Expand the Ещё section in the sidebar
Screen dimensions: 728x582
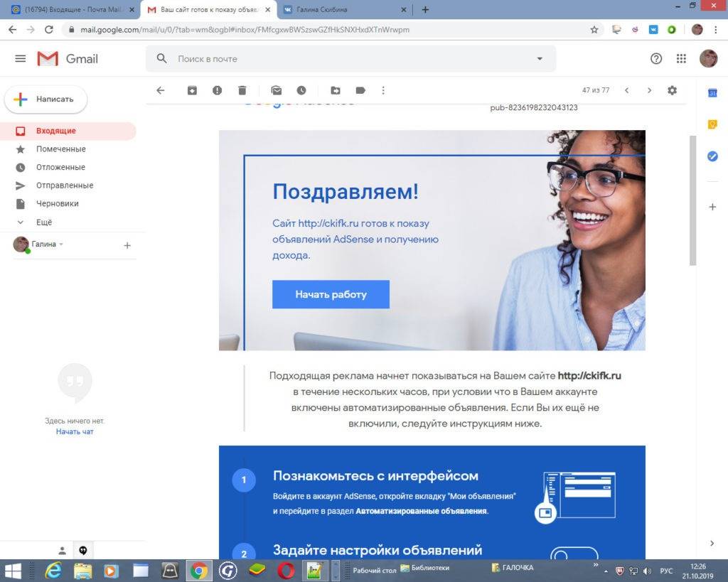coord(43,222)
